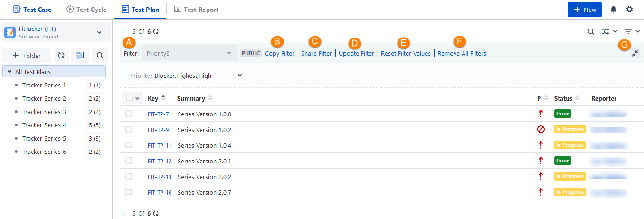Open test plan FIT-TP-13
The image size is (644, 219).
[160, 177]
